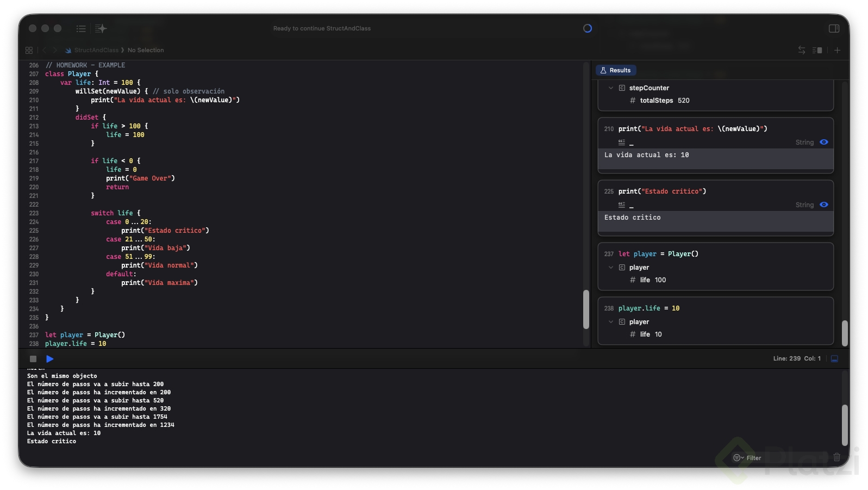Click class icon of player in line 238
Image resolution: width=868 pixels, height=490 pixels.
(622, 322)
